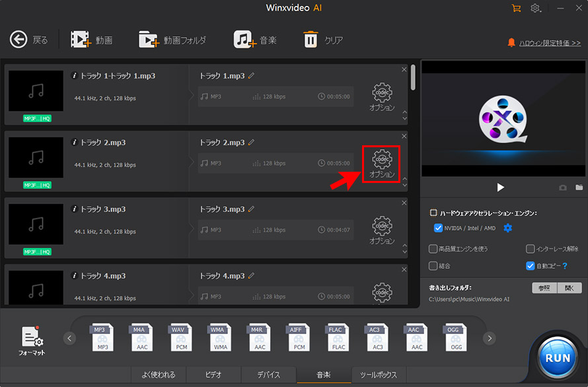The height and width of the screenshot is (387, 588).
Task: Rename output トラック 1.mp3 with pencil icon
Action: [x=251, y=76]
